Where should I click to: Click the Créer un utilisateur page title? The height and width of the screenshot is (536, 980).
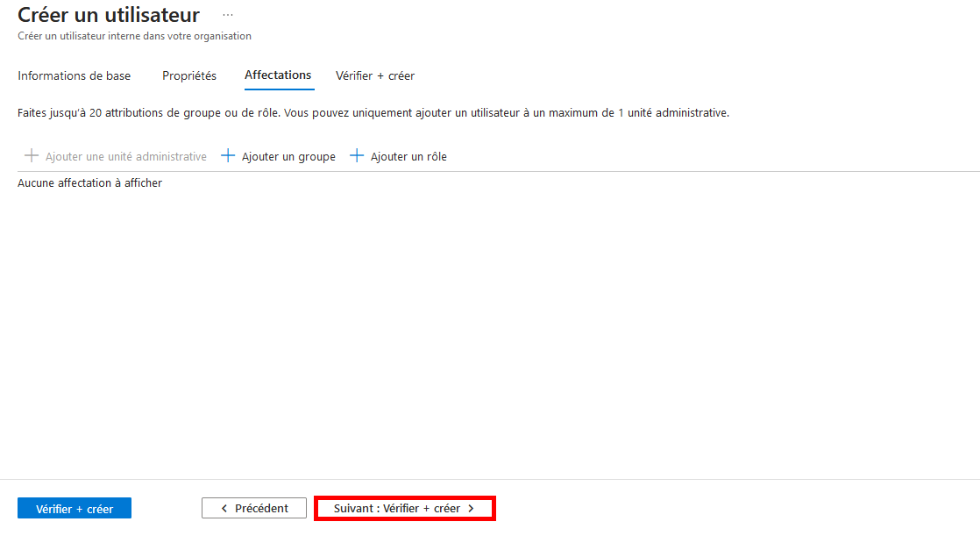click(109, 15)
